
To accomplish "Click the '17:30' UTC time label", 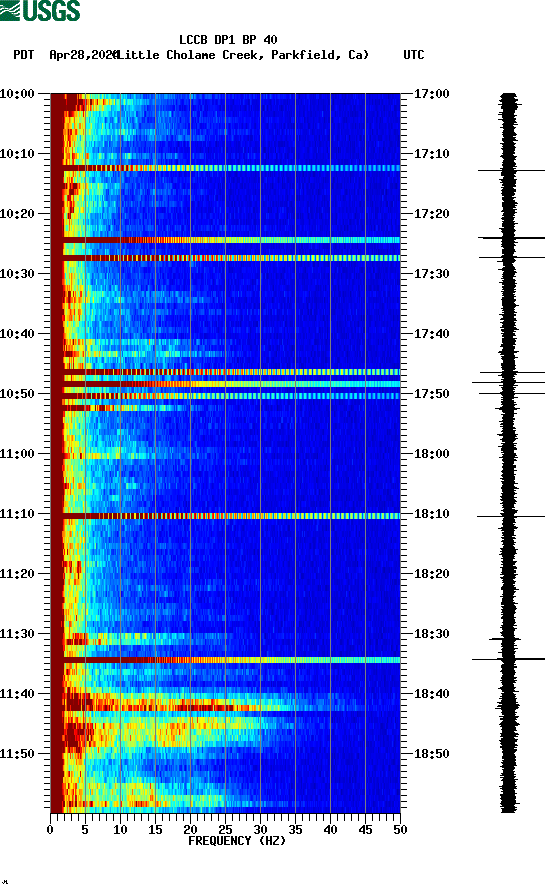I will pyautogui.click(x=431, y=273).
